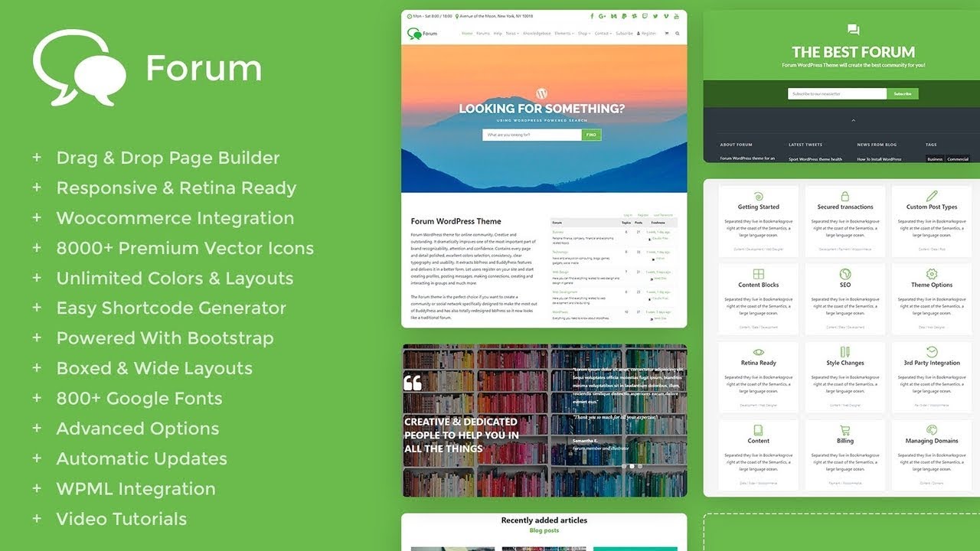The image size is (980, 551).
Task: Click the footer collapse chevron arrow
Action: (x=854, y=121)
